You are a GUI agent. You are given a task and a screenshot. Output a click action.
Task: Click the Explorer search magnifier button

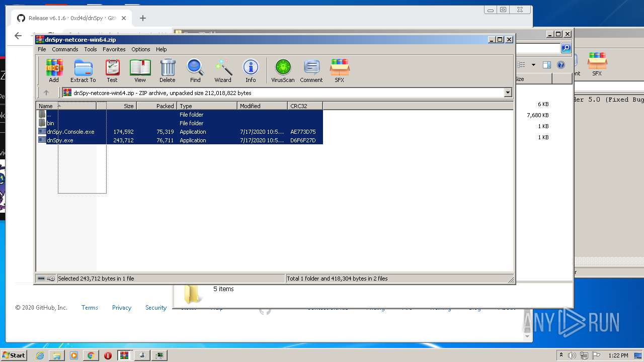pyautogui.click(x=566, y=48)
